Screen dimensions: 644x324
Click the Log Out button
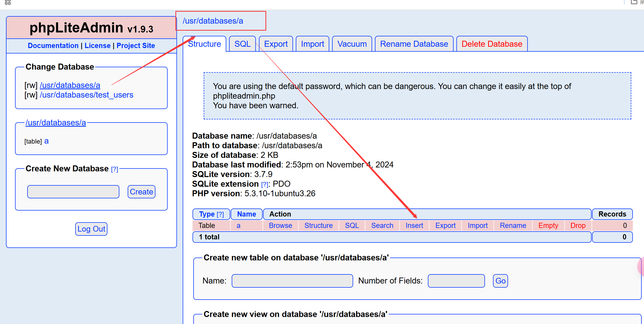pyautogui.click(x=91, y=229)
